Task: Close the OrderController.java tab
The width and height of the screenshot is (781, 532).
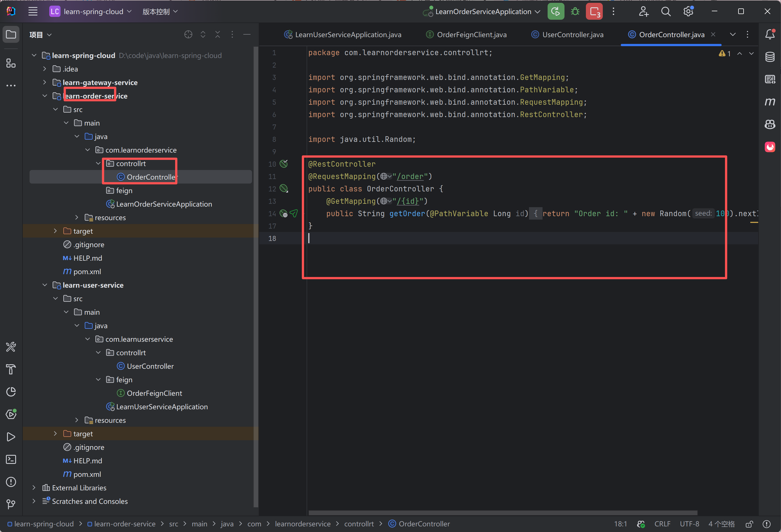Action: click(713, 34)
